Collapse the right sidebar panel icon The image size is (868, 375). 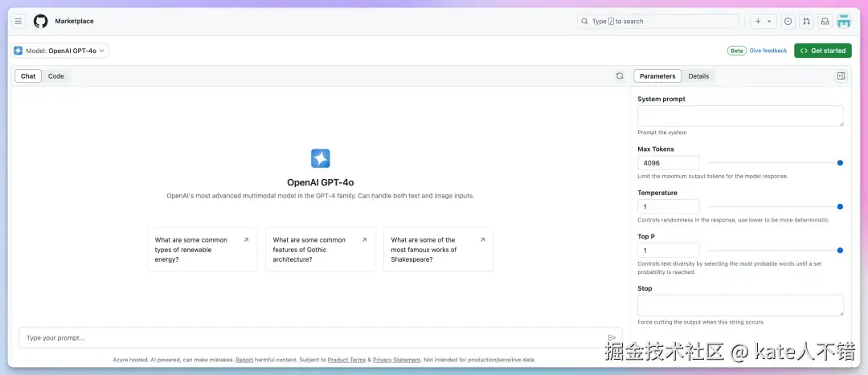pos(841,75)
